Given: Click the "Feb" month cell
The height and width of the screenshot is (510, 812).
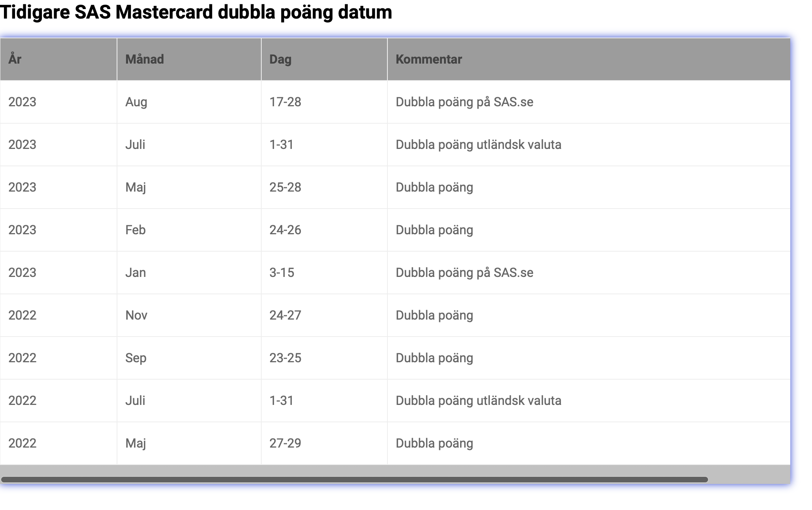Looking at the screenshot, I should pyautogui.click(x=136, y=230).
